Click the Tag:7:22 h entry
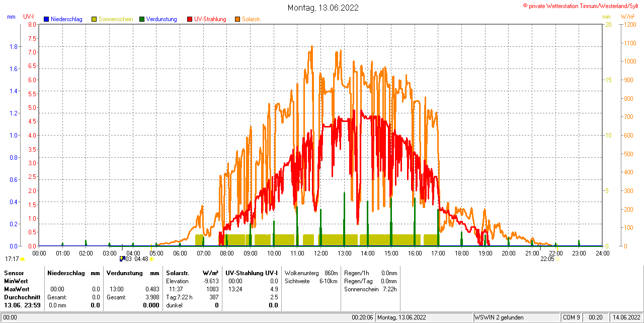The width and height of the screenshot is (644, 323). click(x=179, y=297)
